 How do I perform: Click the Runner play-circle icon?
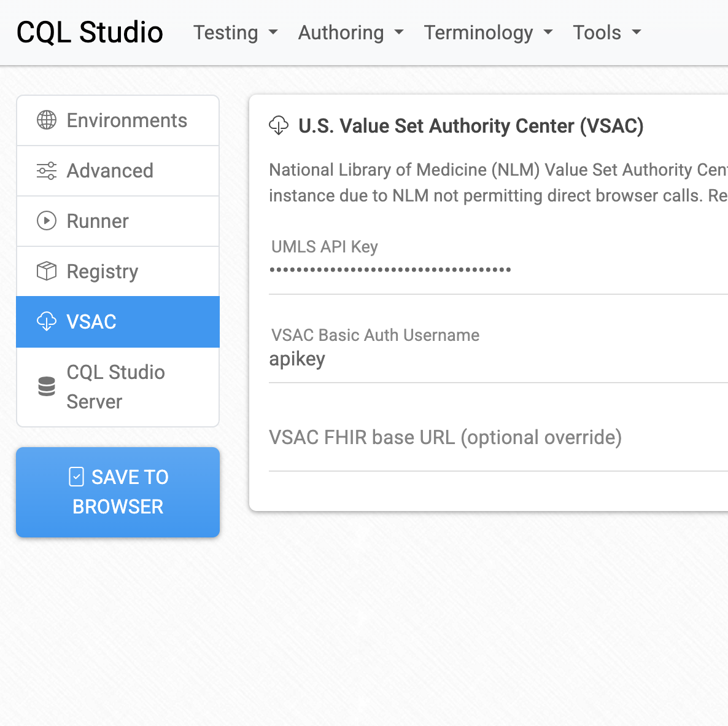tap(47, 221)
